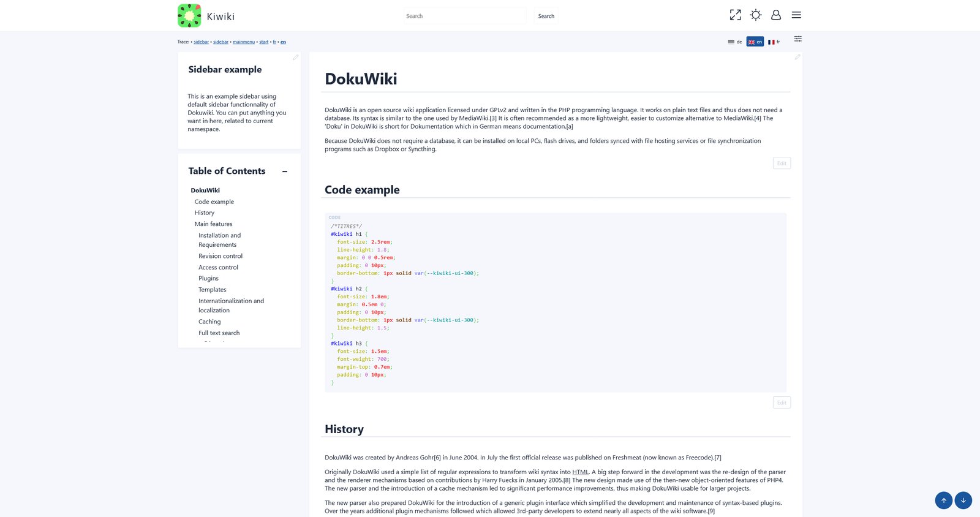Switch light/dark theme via sun icon
The width and height of the screenshot is (980, 517).
tap(755, 15)
